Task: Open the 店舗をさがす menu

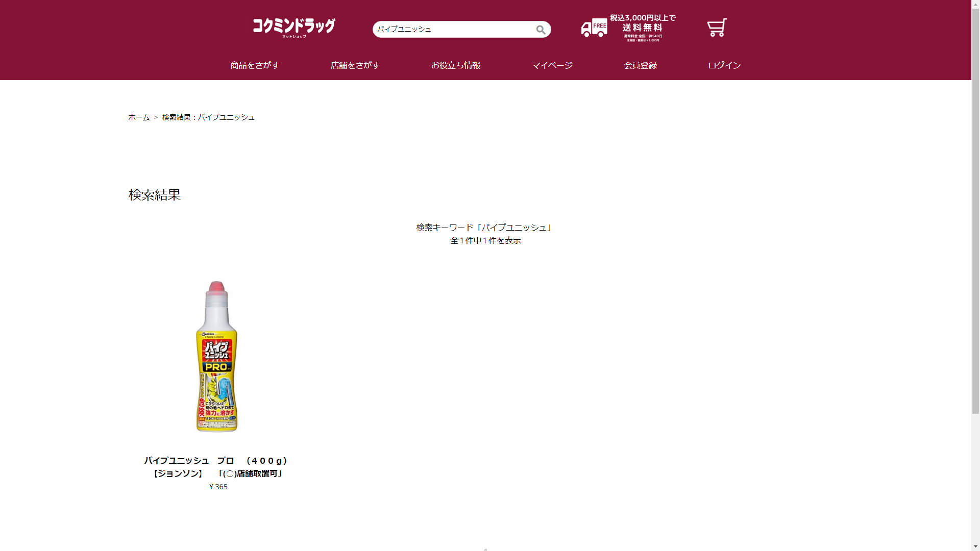Action: [355, 65]
